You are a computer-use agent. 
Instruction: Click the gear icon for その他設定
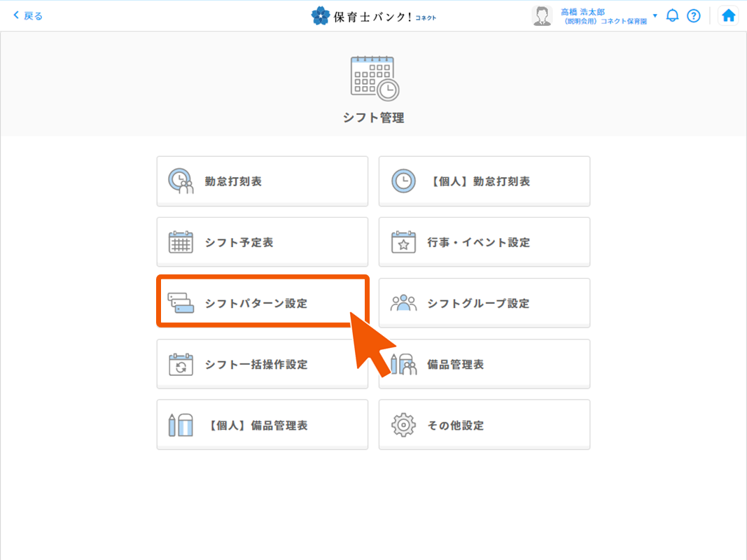point(403,426)
